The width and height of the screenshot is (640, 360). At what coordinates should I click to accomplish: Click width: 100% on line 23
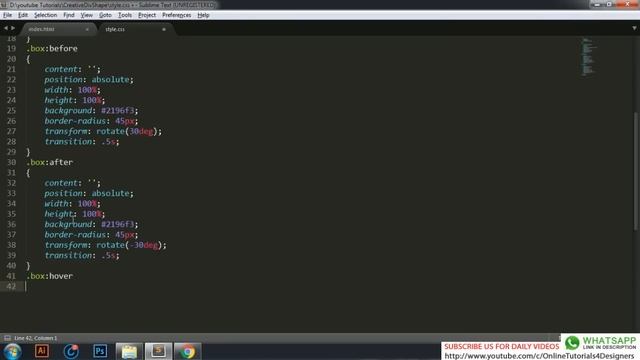[x=72, y=90]
